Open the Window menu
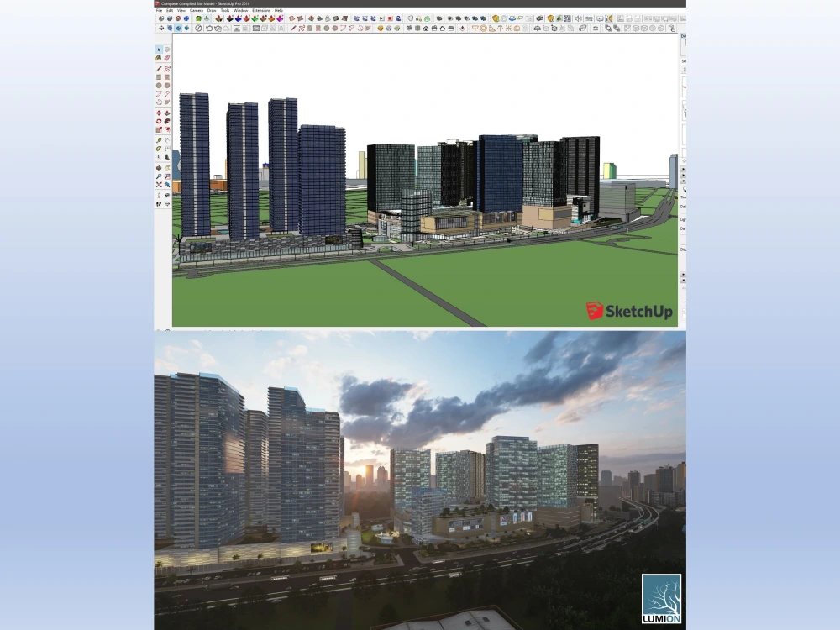840x630 pixels. click(240, 10)
